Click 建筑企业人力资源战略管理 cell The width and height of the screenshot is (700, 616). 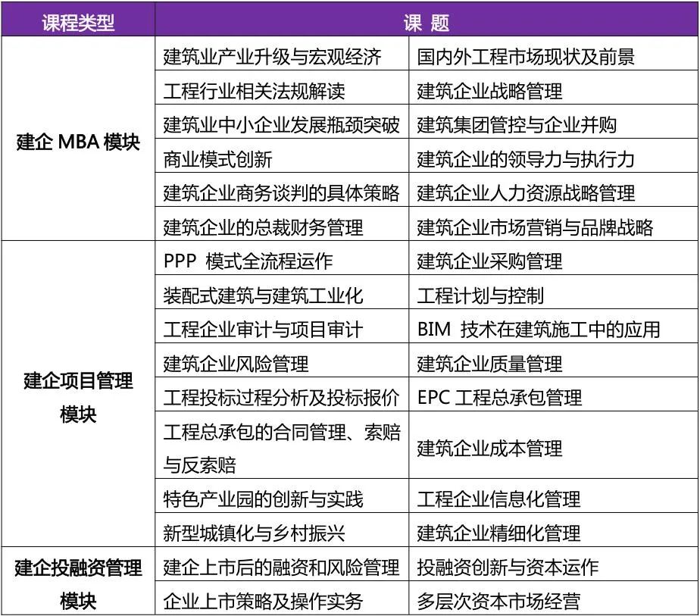554,189
